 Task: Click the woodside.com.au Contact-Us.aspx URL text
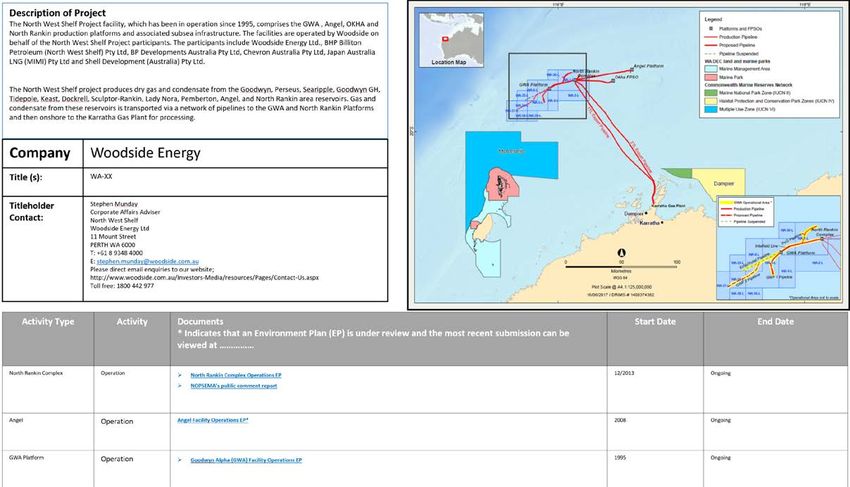[x=204, y=277]
